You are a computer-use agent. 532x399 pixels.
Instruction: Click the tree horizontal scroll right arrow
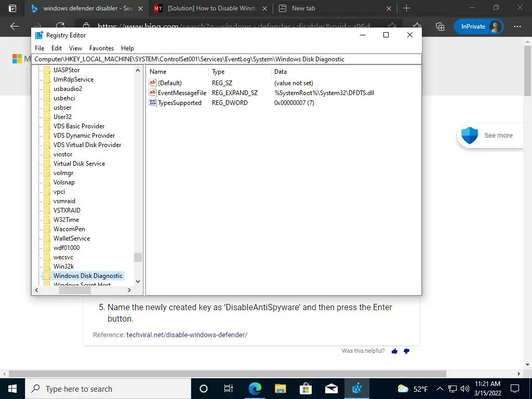click(x=129, y=290)
